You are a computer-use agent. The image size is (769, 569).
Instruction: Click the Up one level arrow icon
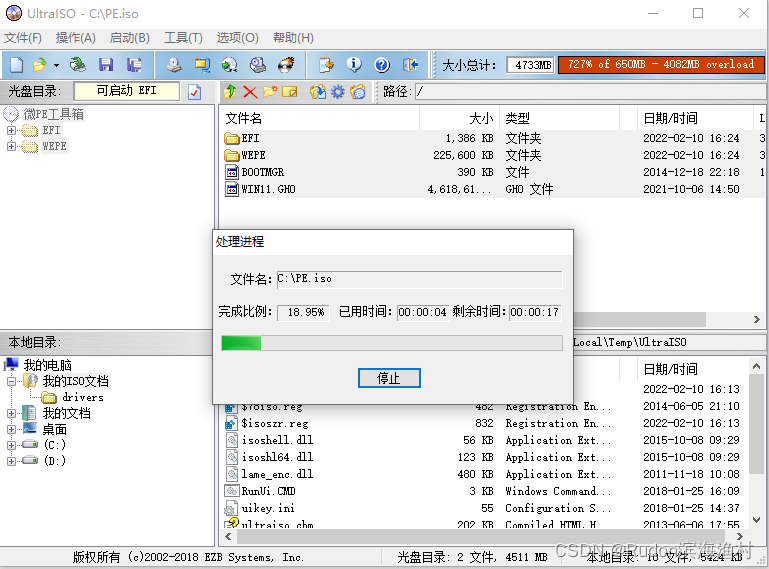tap(230, 92)
